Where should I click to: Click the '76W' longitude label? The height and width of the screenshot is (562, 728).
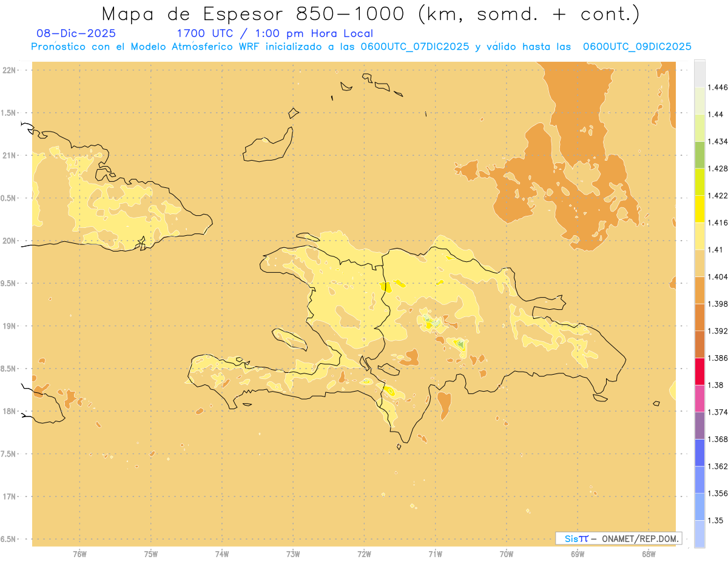coord(79,554)
